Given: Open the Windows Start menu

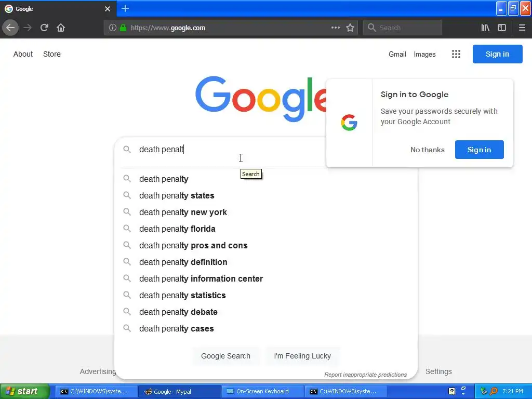Looking at the screenshot, I should click(x=25, y=391).
